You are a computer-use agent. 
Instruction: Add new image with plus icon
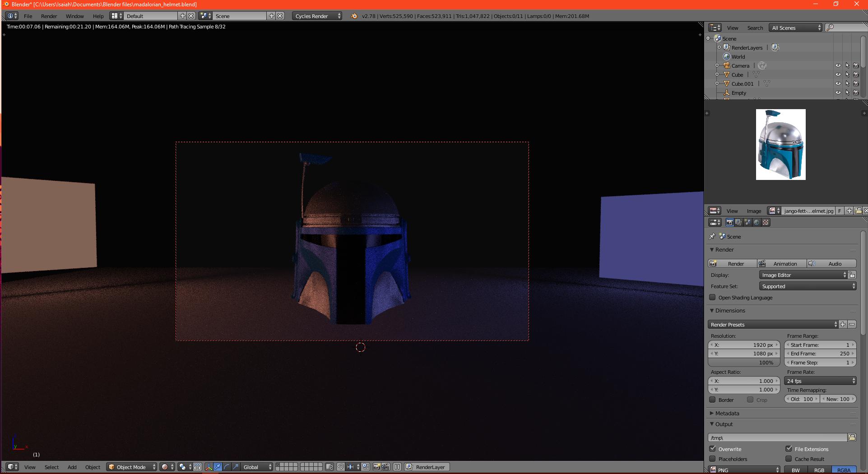(x=849, y=211)
